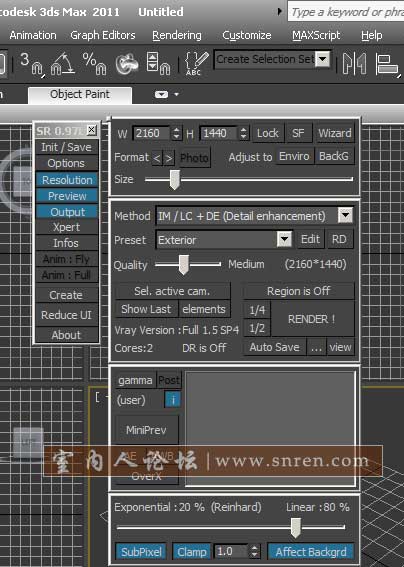404x567 pixels.
Task: Expand the Method dropdown list
Action: pos(345,216)
